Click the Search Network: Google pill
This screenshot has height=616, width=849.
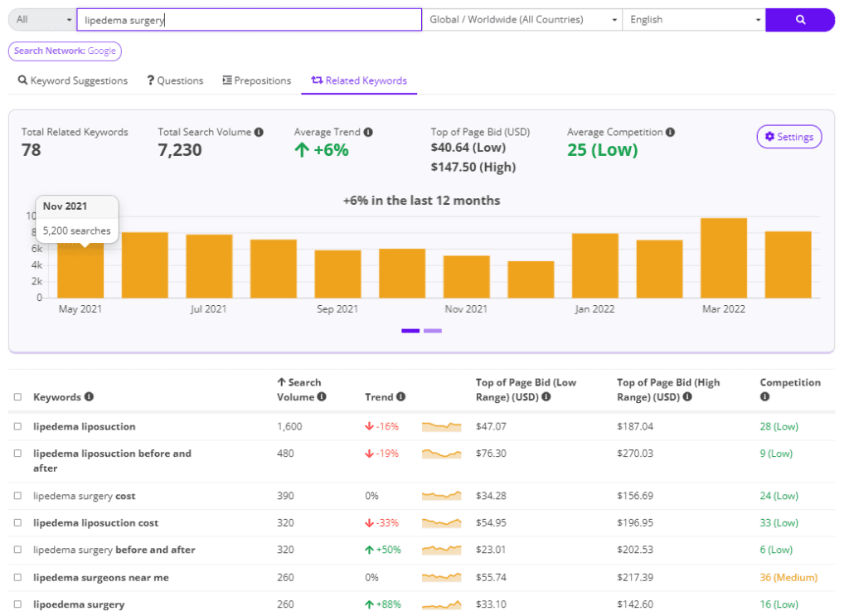[x=65, y=51]
